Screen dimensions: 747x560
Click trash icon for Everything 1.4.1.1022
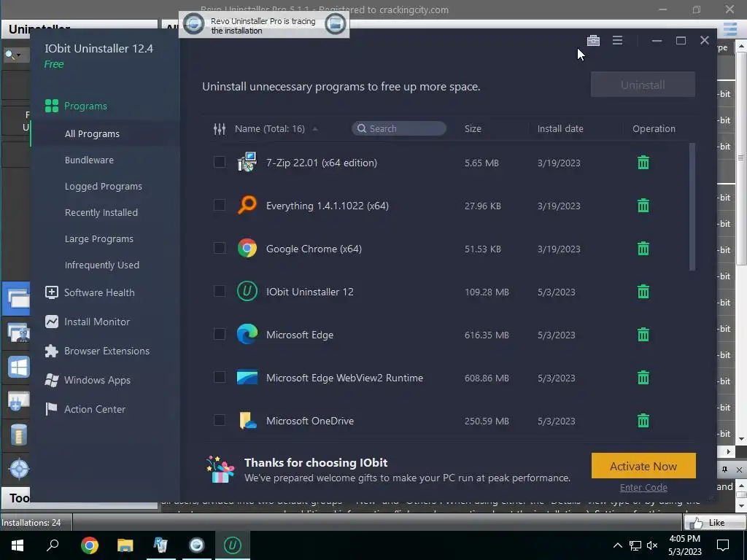pyautogui.click(x=643, y=205)
